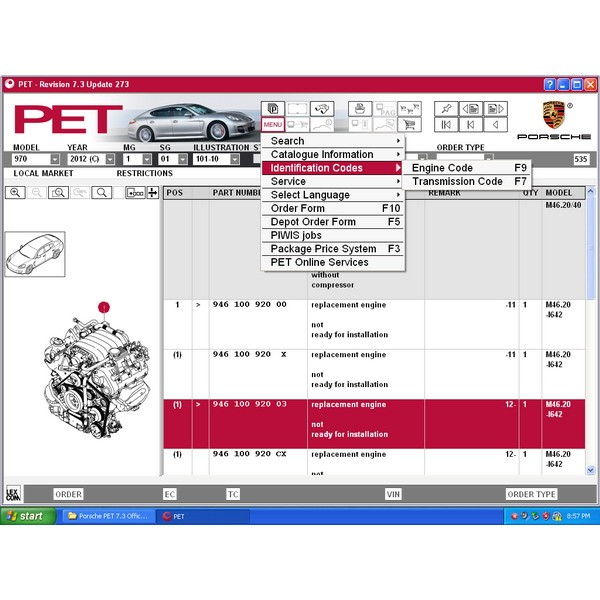This screenshot has height=600, width=600.
Task: Open the MODEL 970 dropdown
Action: point(55,159)
